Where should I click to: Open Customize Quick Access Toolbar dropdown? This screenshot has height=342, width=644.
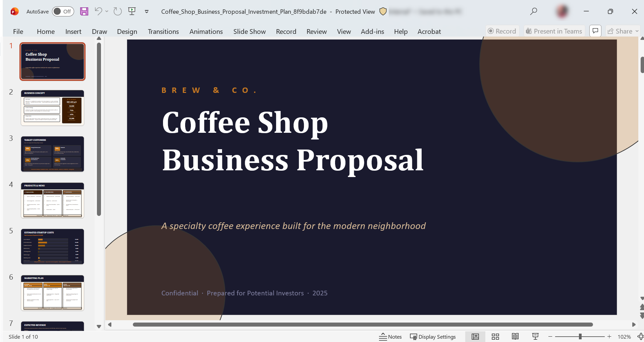(x=147, y=11)
